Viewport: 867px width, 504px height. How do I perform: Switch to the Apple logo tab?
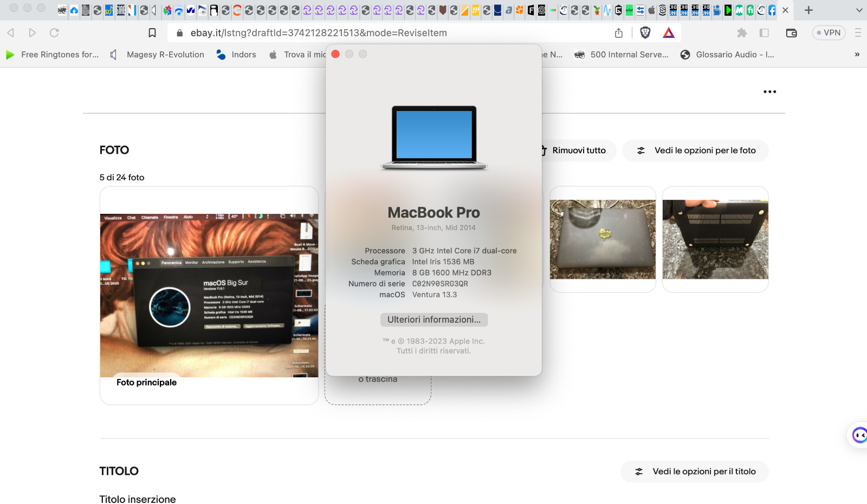point(651,10)
